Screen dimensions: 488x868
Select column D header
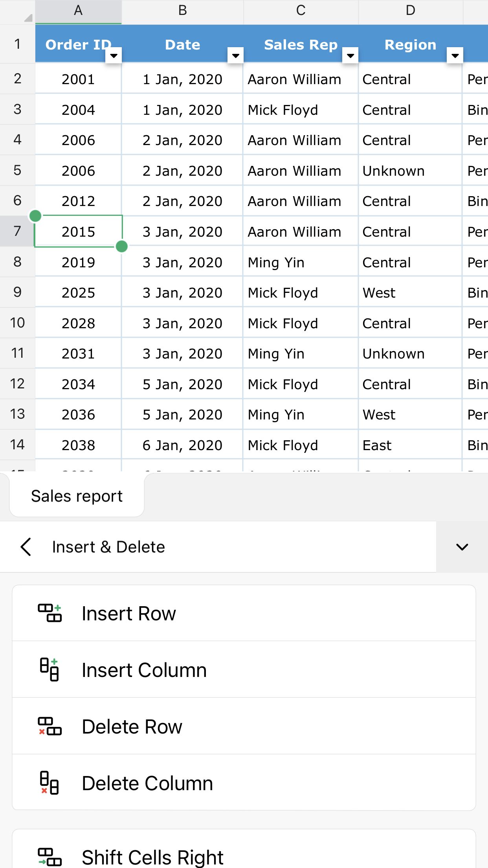410,11
